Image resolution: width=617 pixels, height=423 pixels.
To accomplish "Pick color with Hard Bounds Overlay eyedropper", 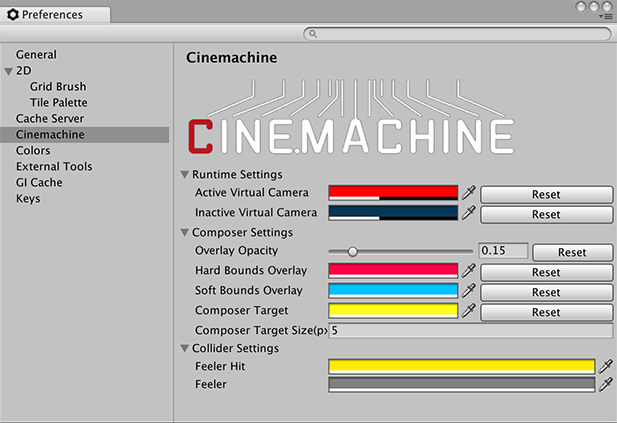I will point(468,271).
